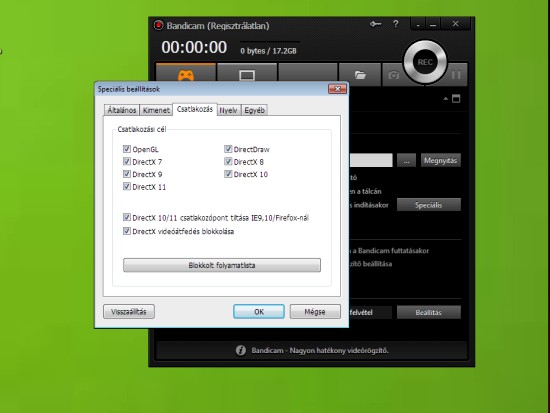Viewport: 550px width, 413px height.
Task: Click the Blokkolt folyamatlista button
Action: [x=222, y=265]
